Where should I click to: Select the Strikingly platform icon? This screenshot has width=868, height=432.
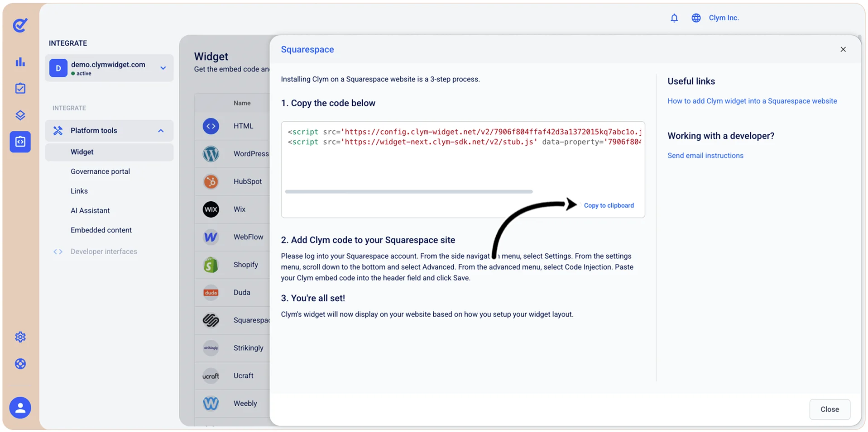tap(211, 348)
